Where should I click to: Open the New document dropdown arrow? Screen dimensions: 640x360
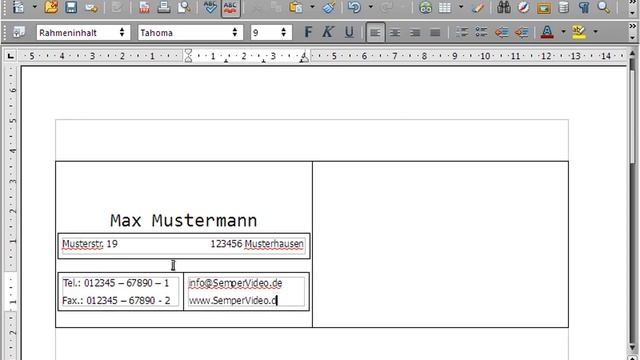[x=35, y=7]
